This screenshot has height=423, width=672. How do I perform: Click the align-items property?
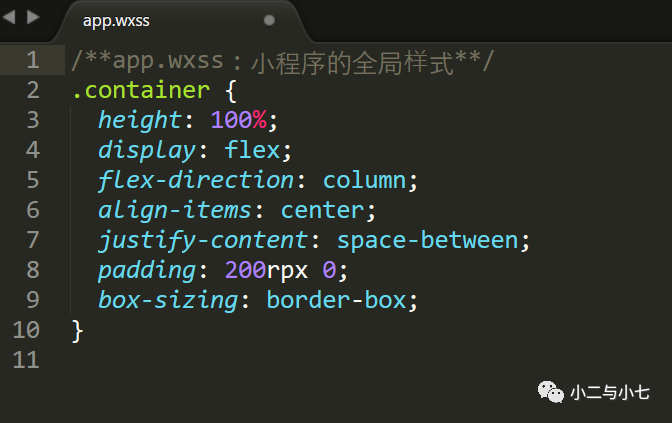(x=175, y=210)
